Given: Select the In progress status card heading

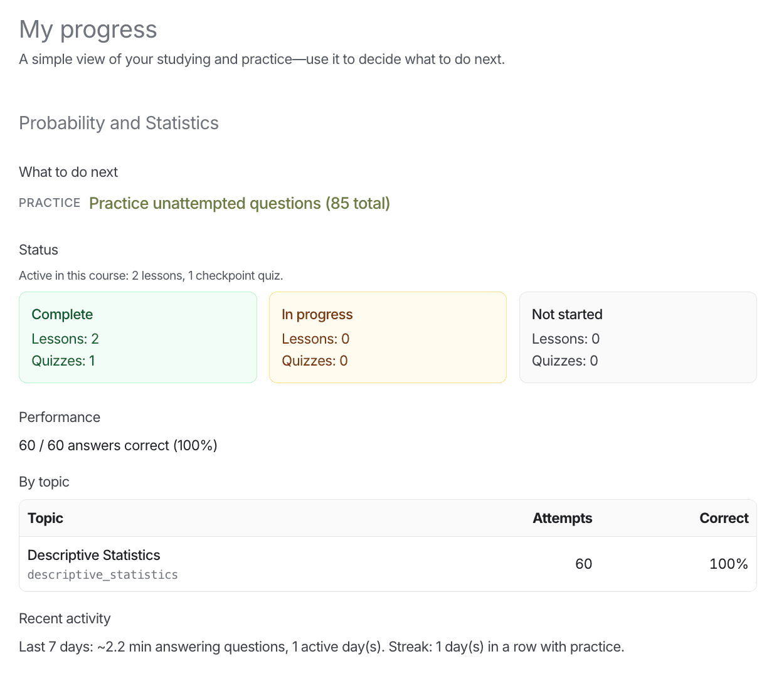Looking at the screenshot, I should 317,314.
